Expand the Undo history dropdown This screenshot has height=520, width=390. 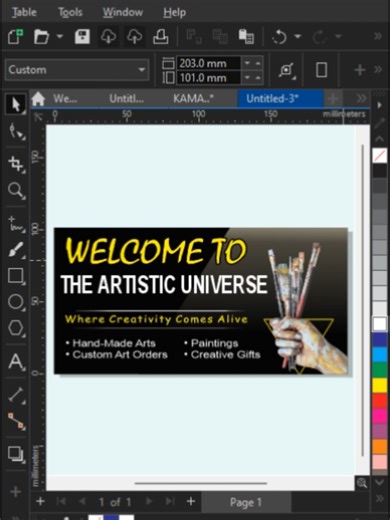tap(298, 36)
